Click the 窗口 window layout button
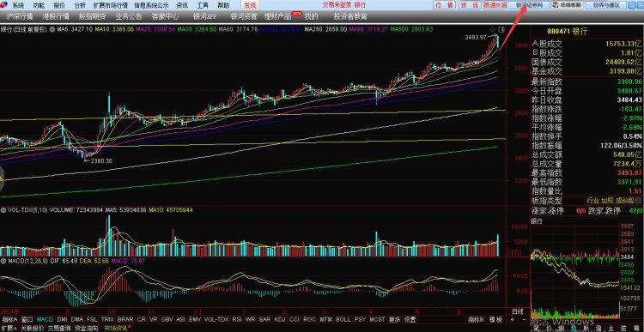This screenshot has height=332, width=644. [27, 319]
